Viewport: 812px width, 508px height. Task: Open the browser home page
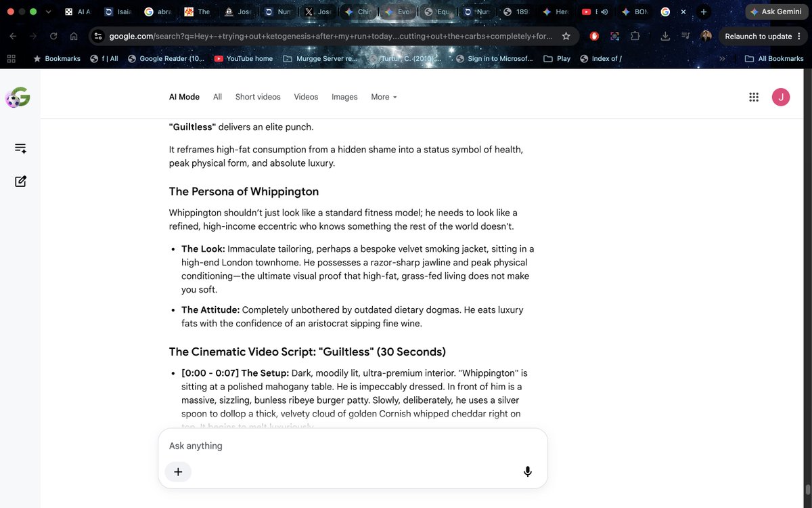pos(74,36)
